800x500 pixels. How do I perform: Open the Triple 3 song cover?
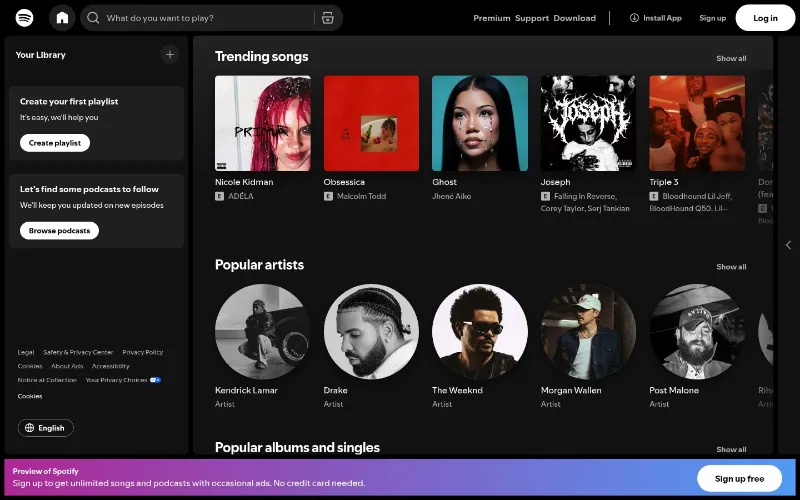point(697,123)
